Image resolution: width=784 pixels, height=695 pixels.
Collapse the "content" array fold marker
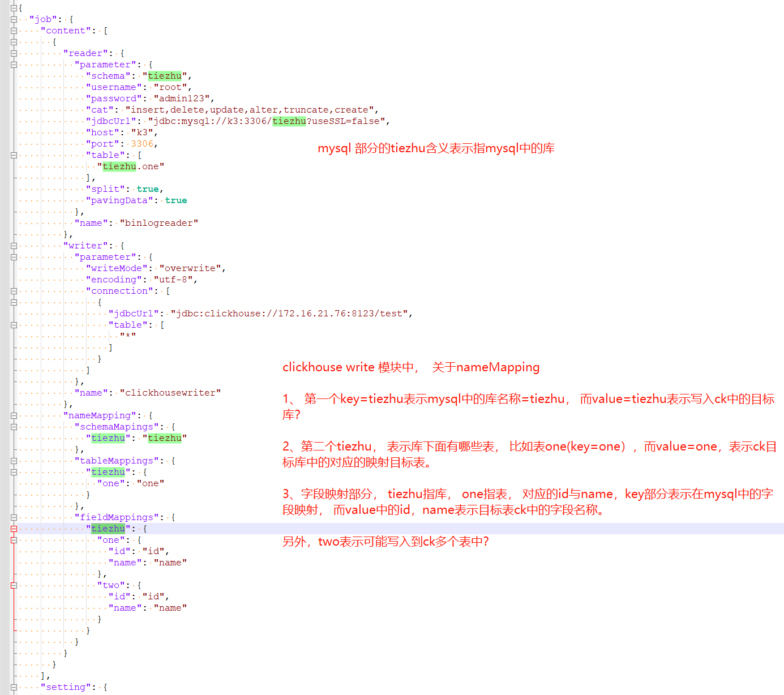(x=14, y=30)
